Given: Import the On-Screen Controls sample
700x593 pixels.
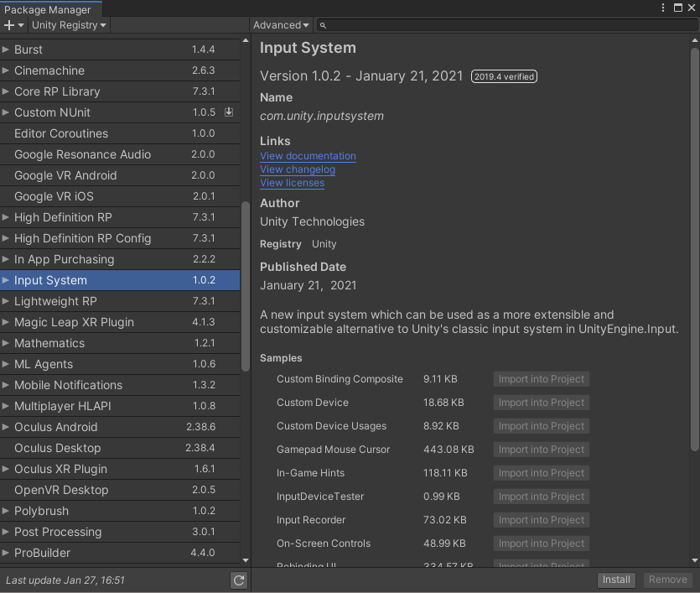Looking at the screenshot, I should pos(541,544).
